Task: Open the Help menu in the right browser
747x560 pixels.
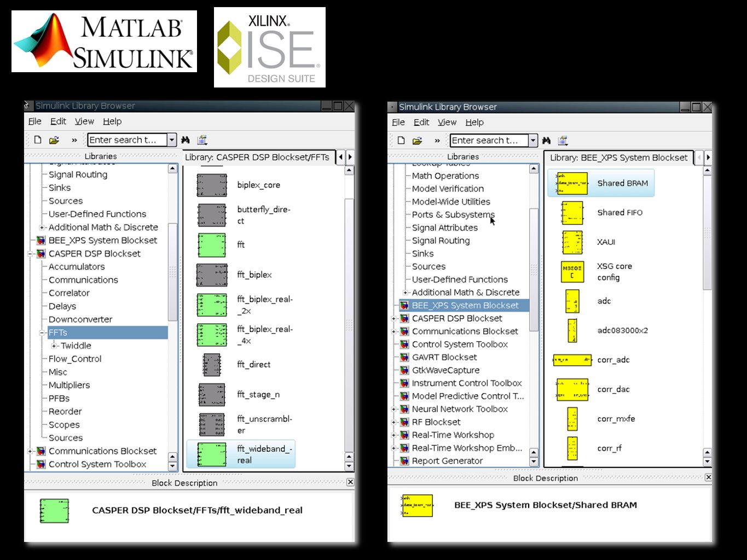Action: coord(474,122)
